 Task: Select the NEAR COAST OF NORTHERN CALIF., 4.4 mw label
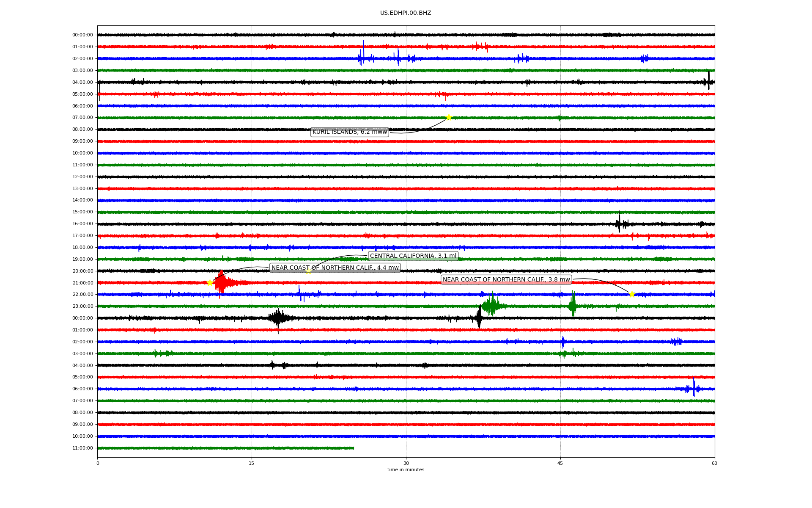point(335,268)
